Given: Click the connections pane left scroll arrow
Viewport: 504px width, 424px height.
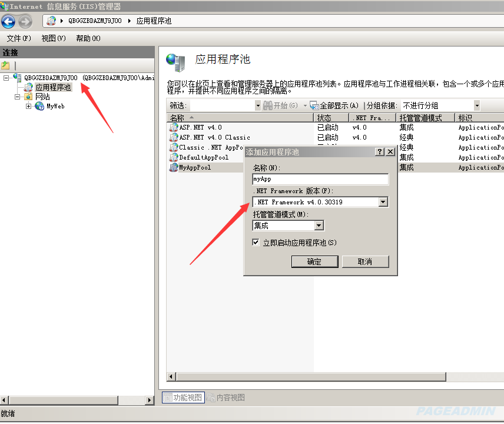Looking at the screenshot, I should click(4, 400).
